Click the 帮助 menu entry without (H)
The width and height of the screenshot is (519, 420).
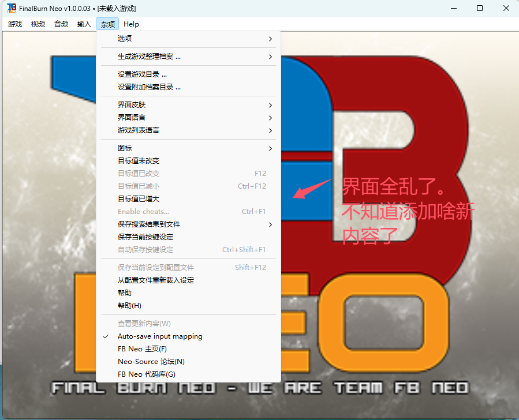tap(188, 293)
